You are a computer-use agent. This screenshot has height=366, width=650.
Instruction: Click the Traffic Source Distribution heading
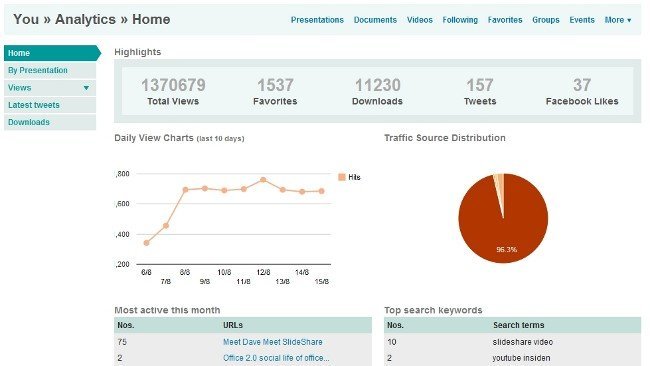click(445, 138)
